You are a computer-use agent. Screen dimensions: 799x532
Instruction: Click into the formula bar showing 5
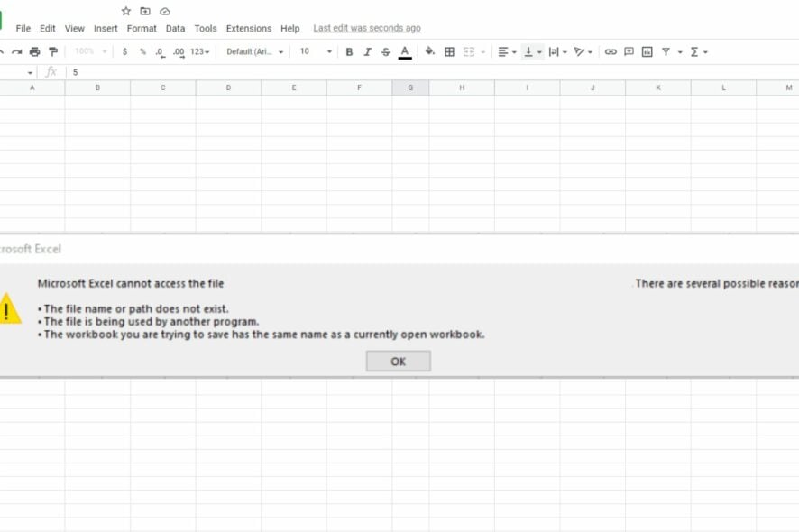point(433,72)
